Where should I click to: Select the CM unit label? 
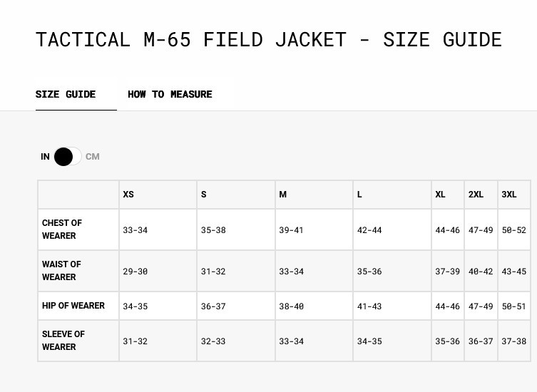pos(93,157)
